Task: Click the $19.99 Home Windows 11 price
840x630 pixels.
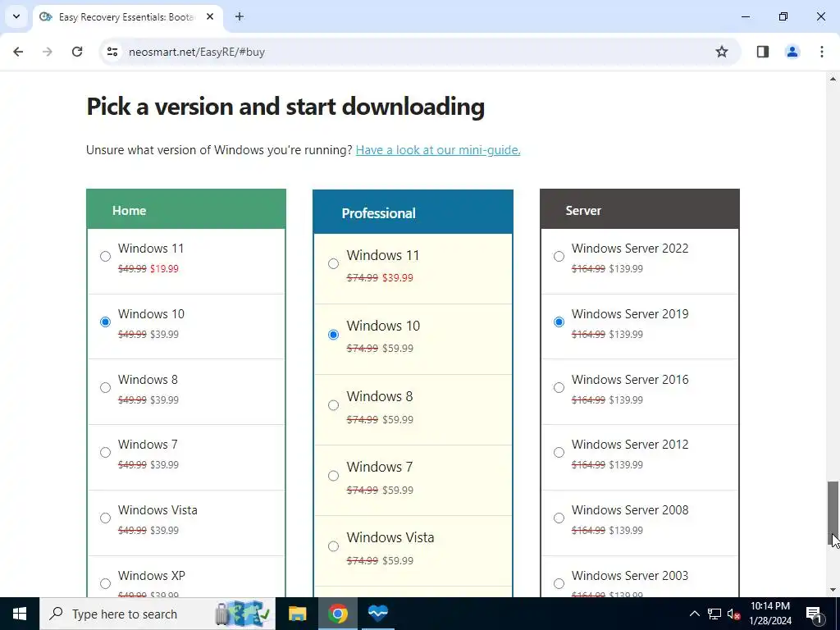Action: [x=164, y=269]
